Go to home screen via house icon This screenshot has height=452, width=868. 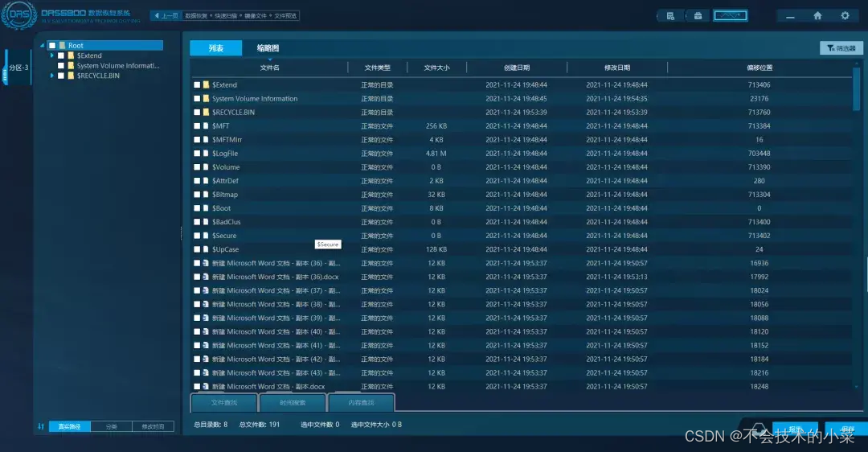[817, 15]
